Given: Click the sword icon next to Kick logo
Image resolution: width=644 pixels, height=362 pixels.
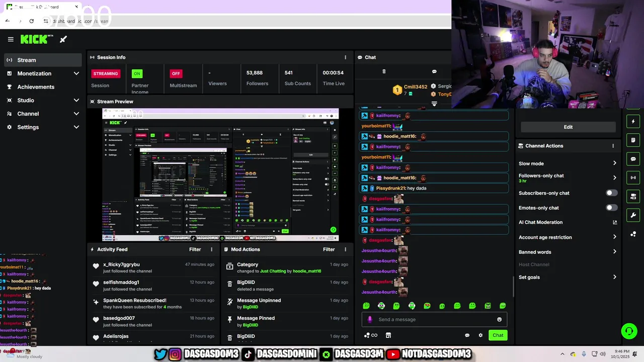Looking at the screenshot, I should click(63, 39).
